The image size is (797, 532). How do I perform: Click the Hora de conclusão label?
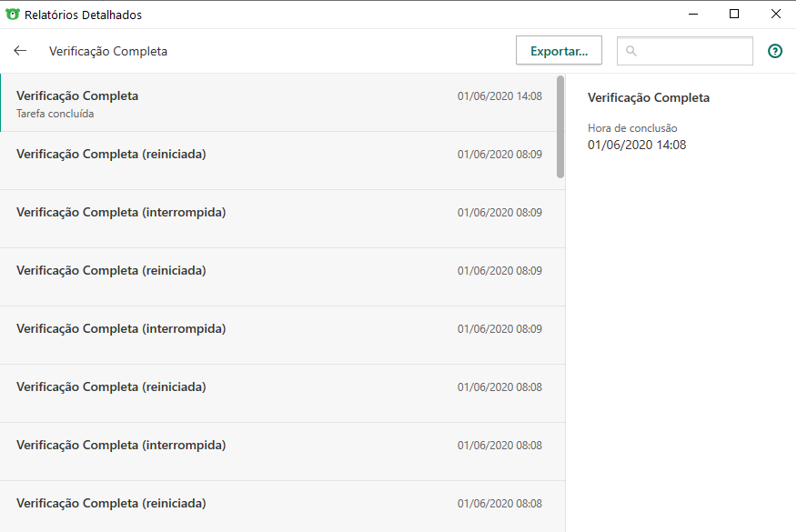click(632, 128)
